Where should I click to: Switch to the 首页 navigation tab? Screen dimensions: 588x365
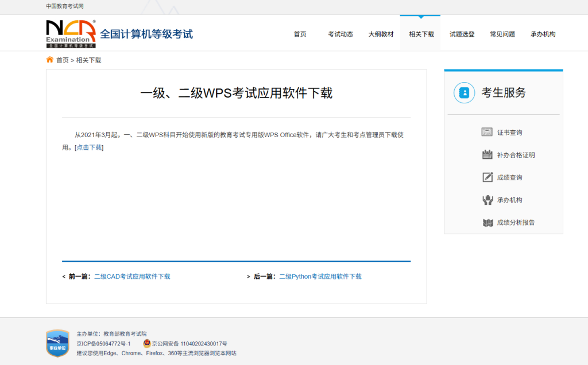coord(300,33)
